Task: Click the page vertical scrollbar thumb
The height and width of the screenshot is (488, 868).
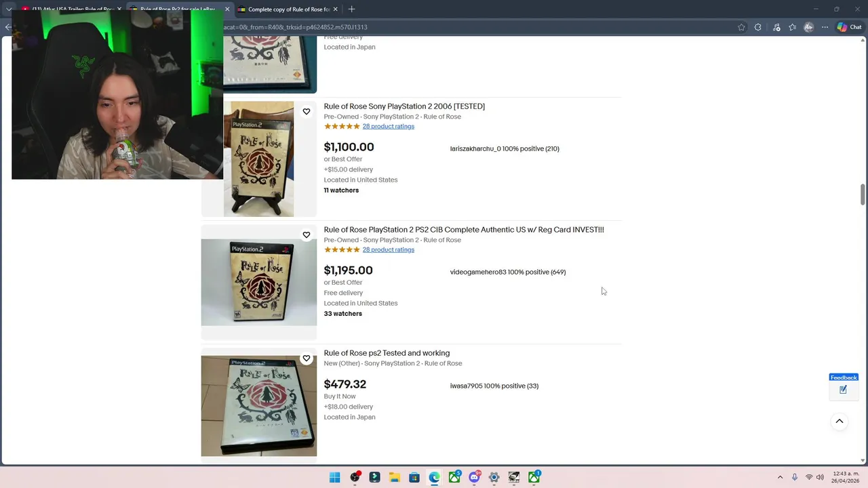Action: pos(863,194)
